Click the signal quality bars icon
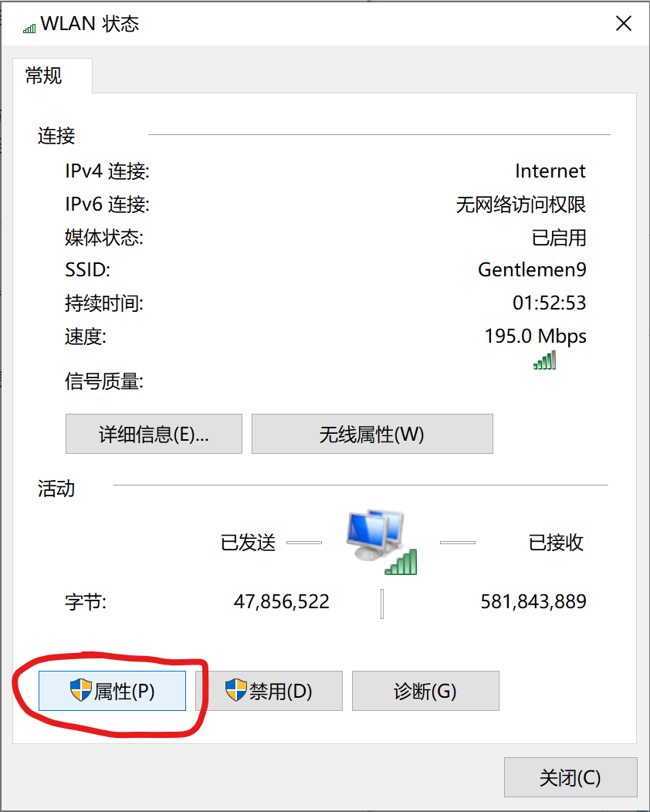Image resolution: width=650 pixels, height=812 pixels. click(x=544, y=360)
